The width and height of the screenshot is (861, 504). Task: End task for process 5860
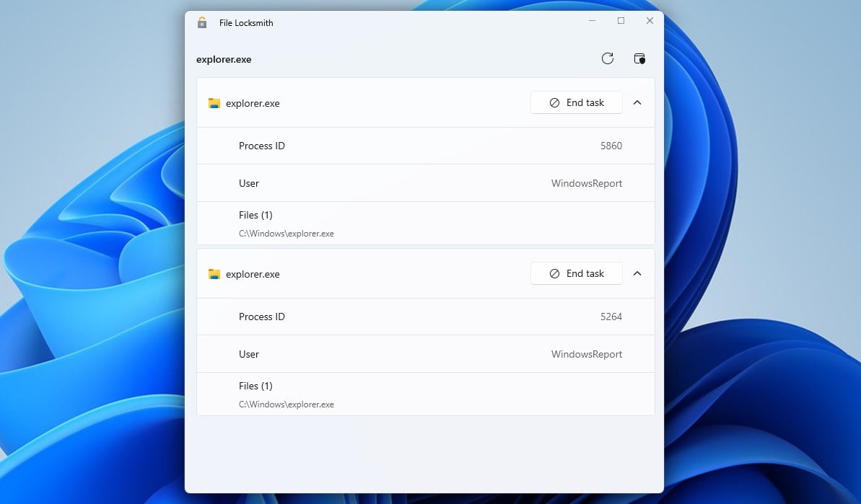tap(577, 102)
